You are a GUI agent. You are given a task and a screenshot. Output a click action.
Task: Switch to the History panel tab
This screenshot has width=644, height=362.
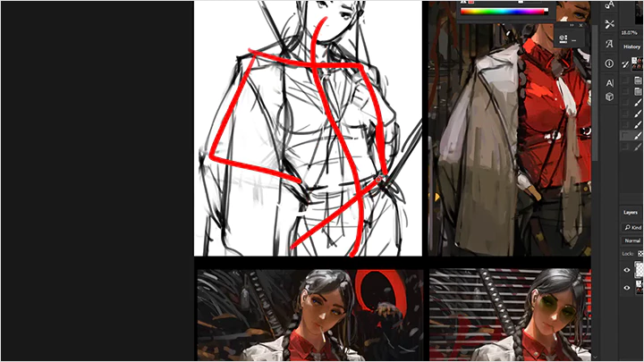(632, 46)
